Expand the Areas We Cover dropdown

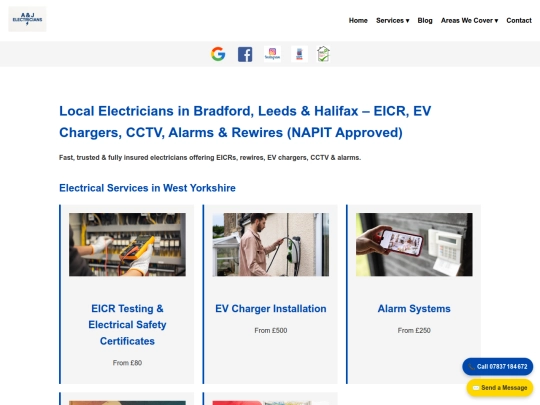(x=469, y=20)
